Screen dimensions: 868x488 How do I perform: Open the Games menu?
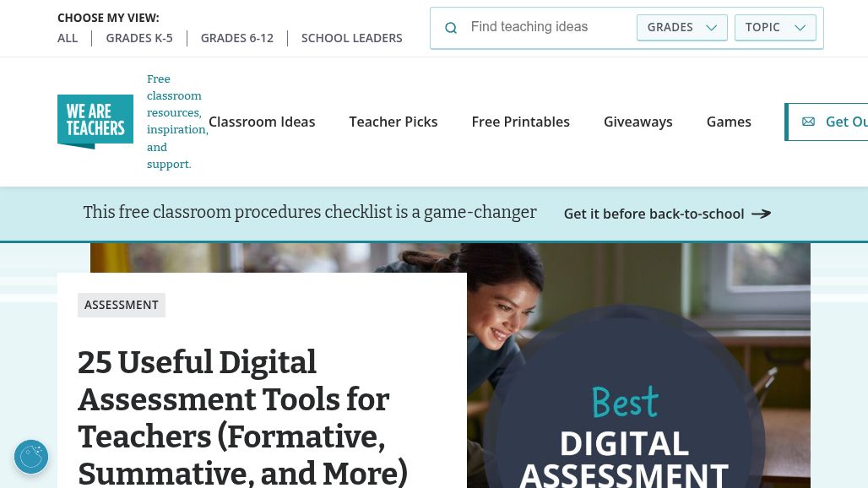coord(729,122)
